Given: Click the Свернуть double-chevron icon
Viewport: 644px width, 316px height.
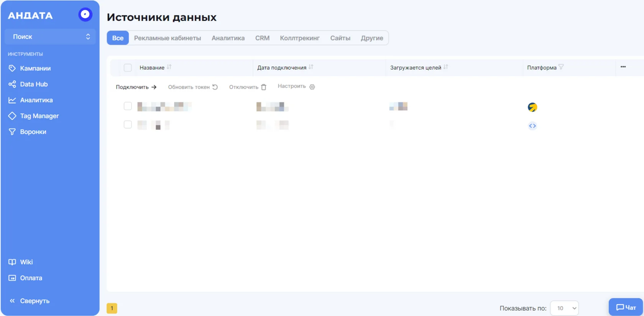Looking at the screenshot, I should [x=12, y=301].
